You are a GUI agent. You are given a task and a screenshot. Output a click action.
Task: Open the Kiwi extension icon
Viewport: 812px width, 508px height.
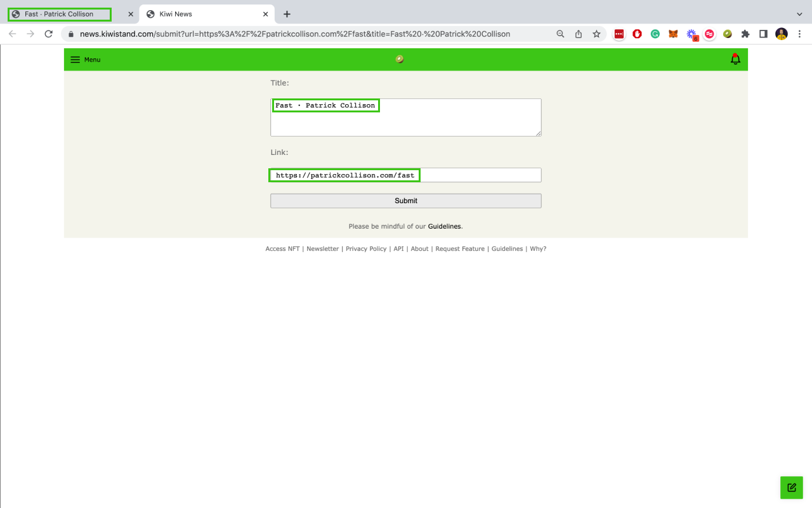tap(728, 34)
